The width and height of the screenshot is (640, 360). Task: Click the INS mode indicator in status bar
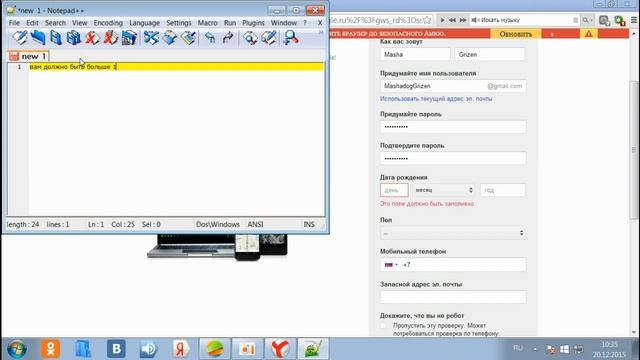[x=309, y=224]
